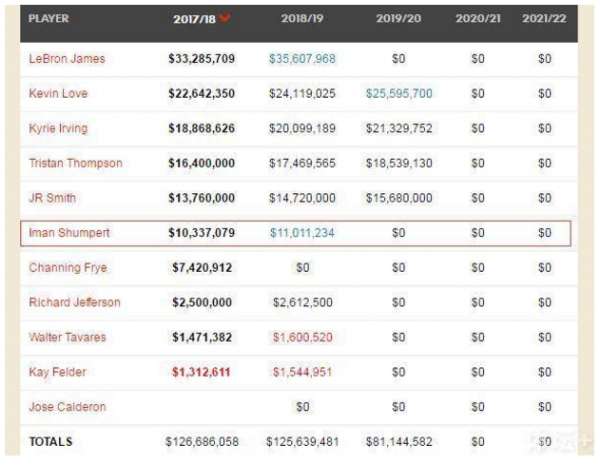Select the 2019/20 column header
Screen dimensions: 600x465
(x=398, y=19)
